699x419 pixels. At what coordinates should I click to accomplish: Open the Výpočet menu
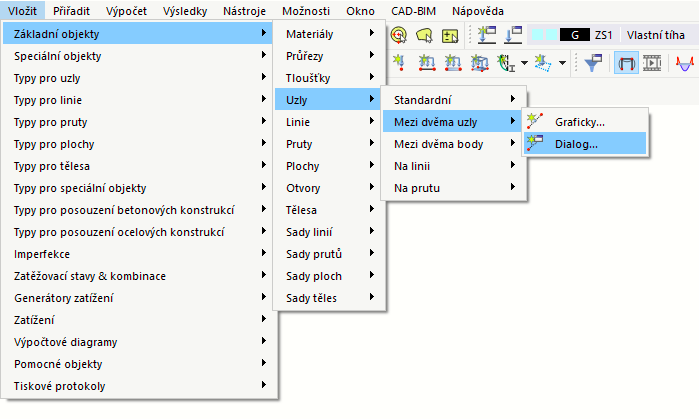tap(126, 11)
